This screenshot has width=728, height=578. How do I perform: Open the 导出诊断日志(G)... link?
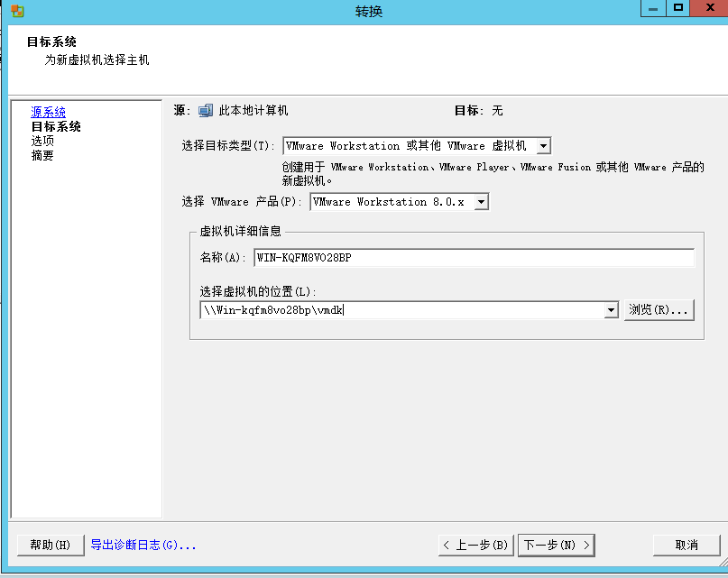pyautogui.click(x=143, y=545)
